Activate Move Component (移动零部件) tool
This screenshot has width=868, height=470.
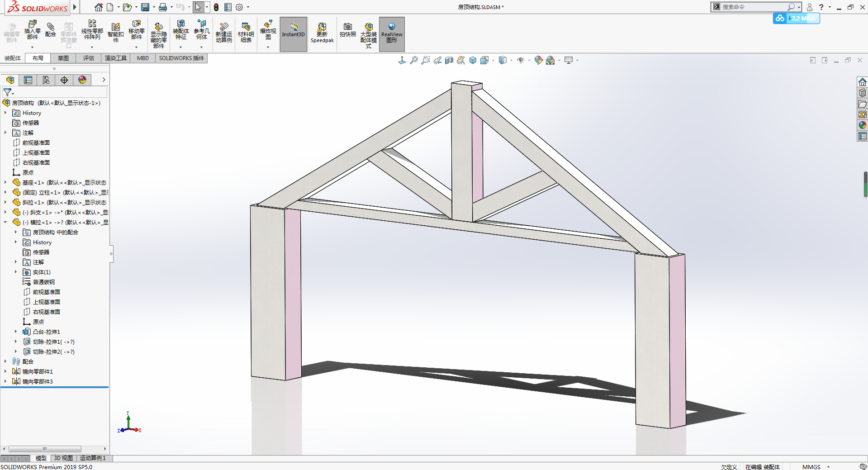[136, 30]
